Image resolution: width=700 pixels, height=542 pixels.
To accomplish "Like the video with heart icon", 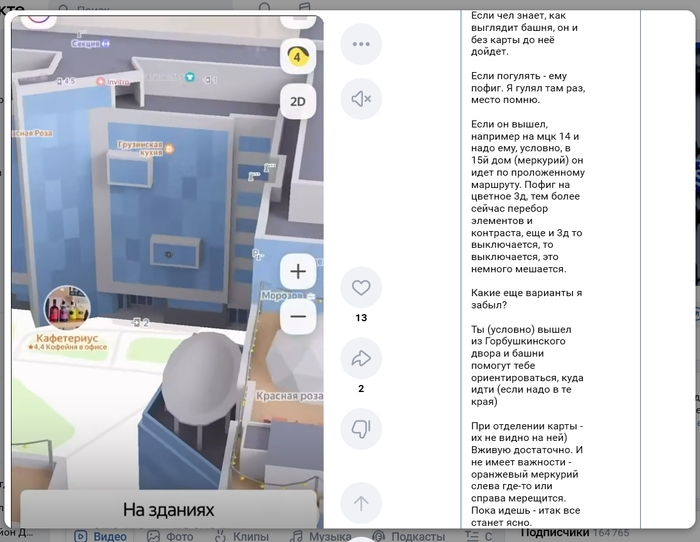I will coord(361,288).
